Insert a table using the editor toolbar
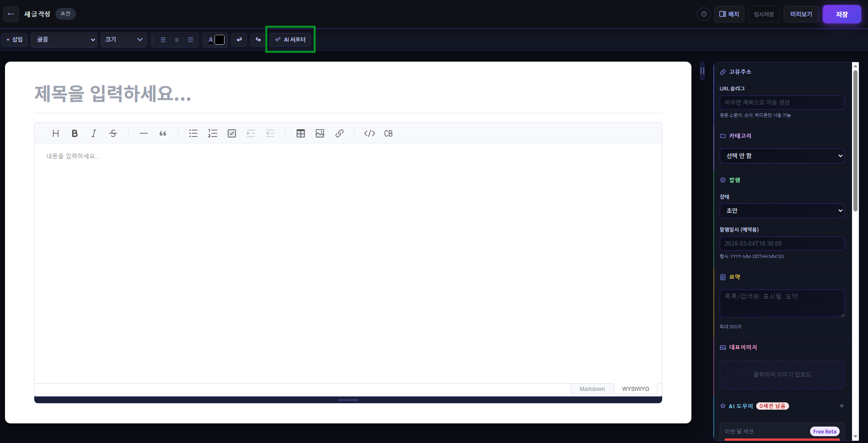868x443 pixels. coord(301,133)
